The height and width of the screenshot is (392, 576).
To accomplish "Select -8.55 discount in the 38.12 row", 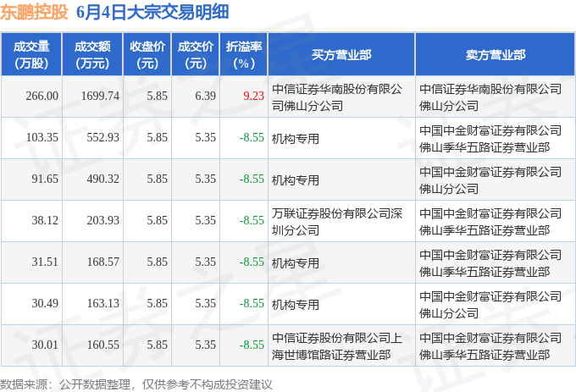I will click(x=252, y=220).
